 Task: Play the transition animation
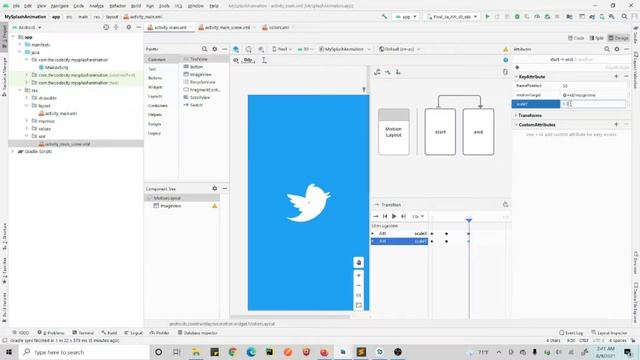394,216
